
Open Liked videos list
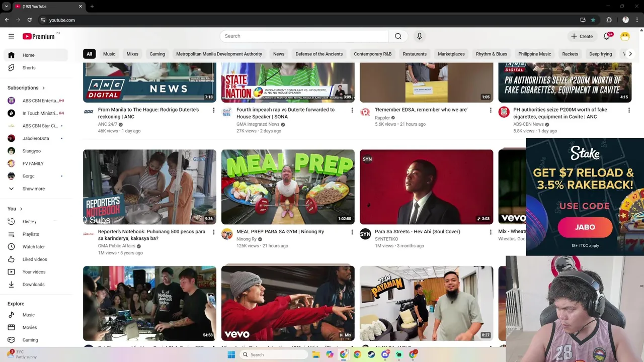35,259
